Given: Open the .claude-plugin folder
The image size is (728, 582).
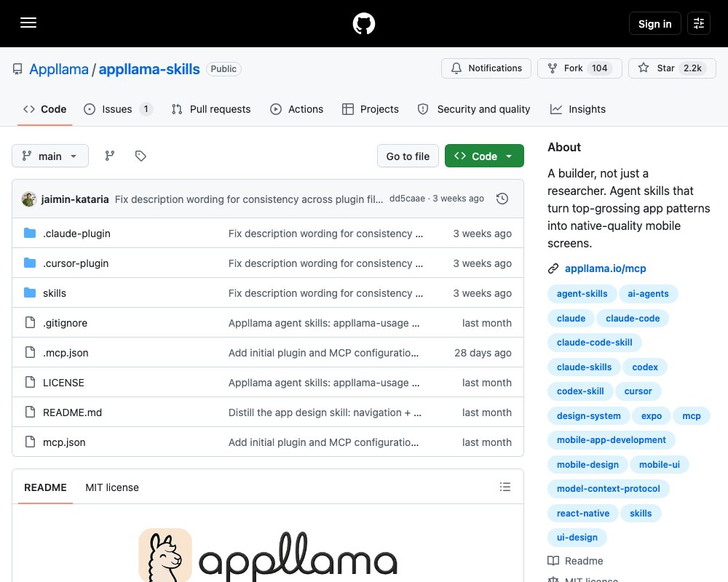Looking at the screenshot, I should pyautogui.click(x=76, y=233).
